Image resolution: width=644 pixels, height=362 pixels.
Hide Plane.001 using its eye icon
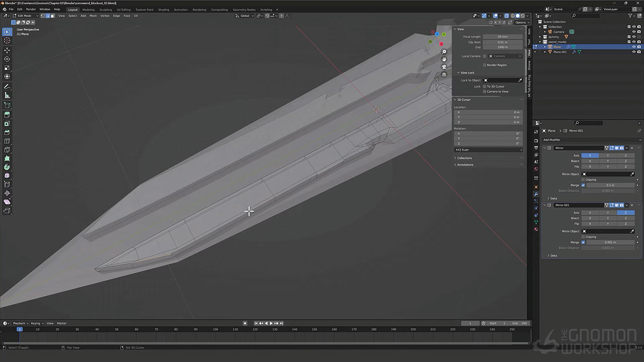point(633,52)
